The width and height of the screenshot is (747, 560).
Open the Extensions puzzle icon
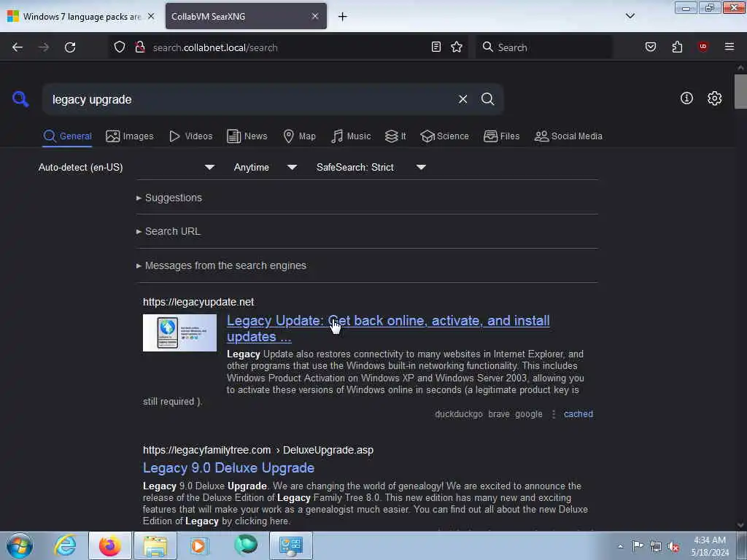pos(677,47)
